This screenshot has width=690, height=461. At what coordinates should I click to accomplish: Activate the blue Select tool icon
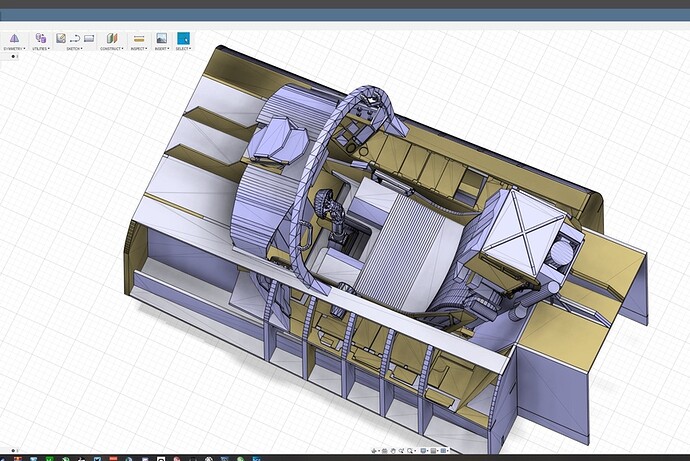point(183,38)
